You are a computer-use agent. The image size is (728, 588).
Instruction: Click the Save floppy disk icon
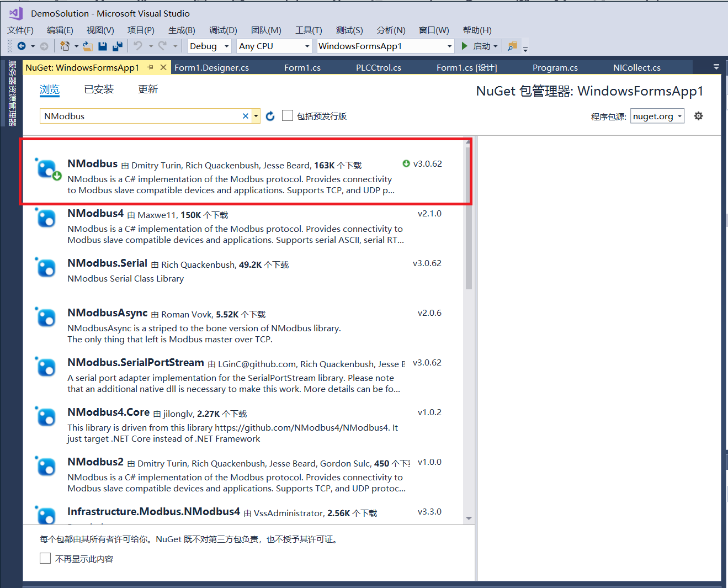(103, 46)
